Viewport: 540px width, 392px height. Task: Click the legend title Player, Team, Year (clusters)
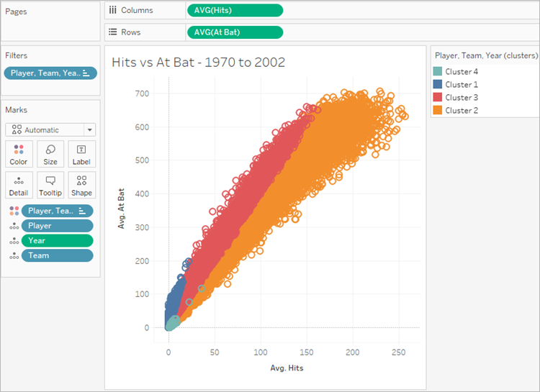tap(486, 56)
